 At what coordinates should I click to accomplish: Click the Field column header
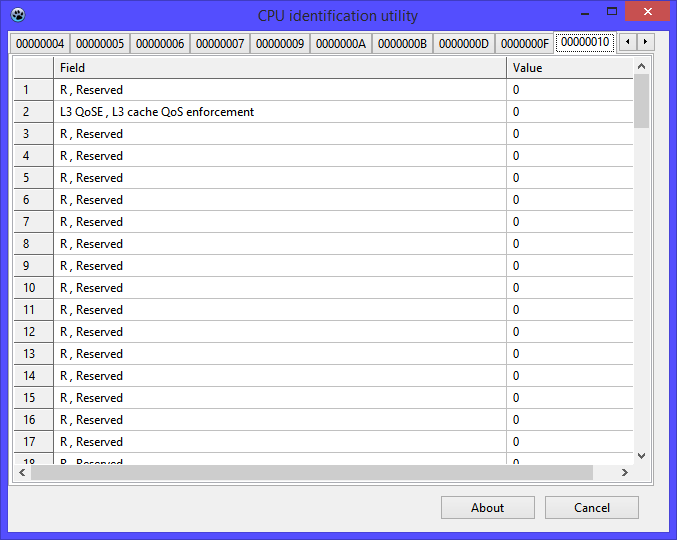pos(280,68)
